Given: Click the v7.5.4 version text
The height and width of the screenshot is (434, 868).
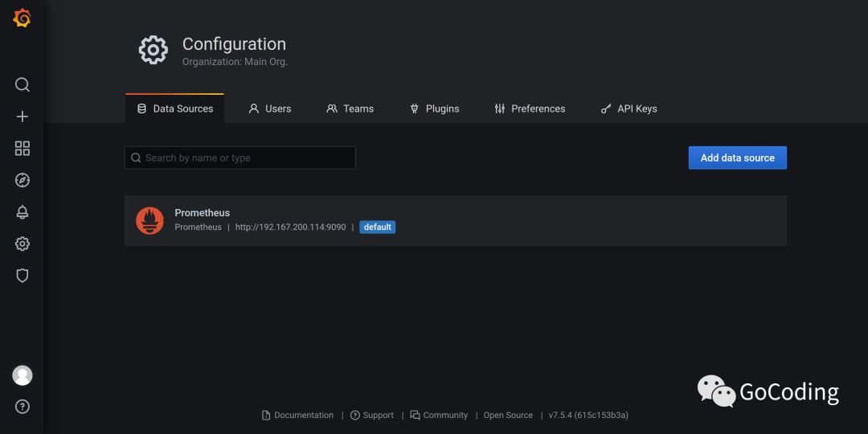Looking at the screenshot, I should pos(588,416).
